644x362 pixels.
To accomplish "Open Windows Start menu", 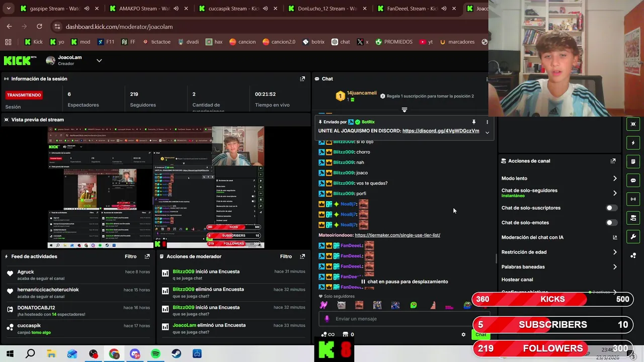I will point(10,354).
